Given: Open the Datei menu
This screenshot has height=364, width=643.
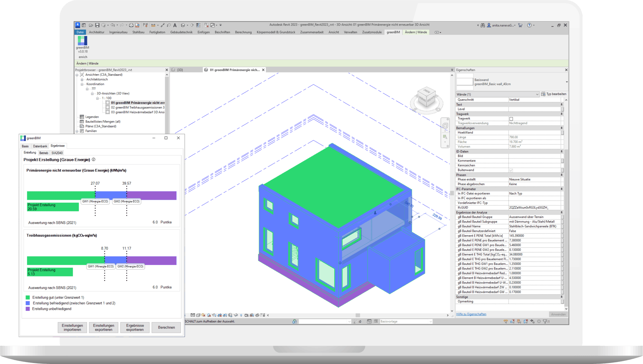Looking at the screenshot, I should pos(80,32).
